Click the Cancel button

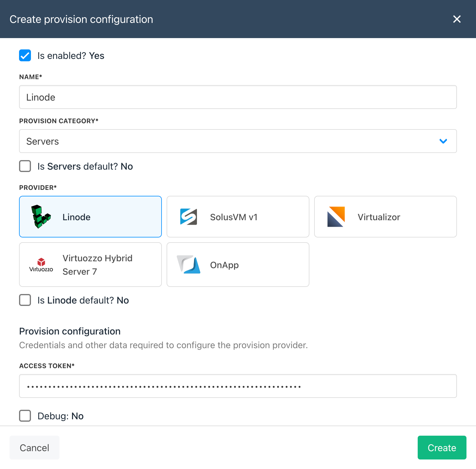pyautogui.click(x=35, y=448)
